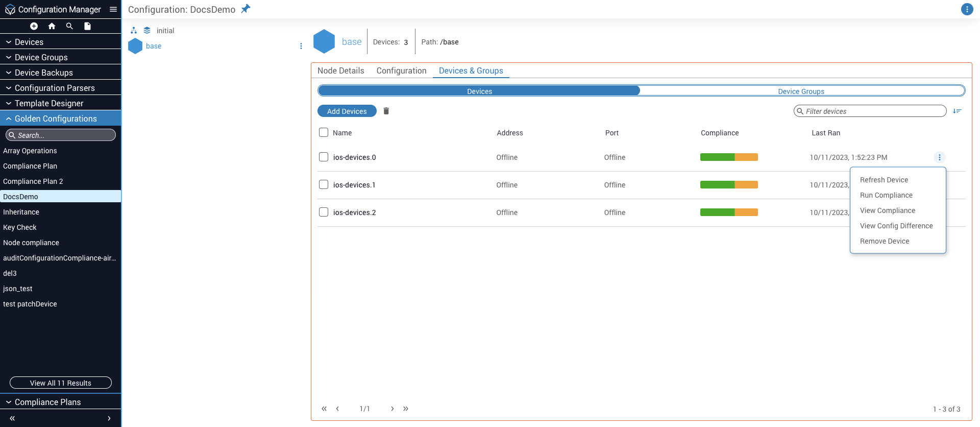This screenshot has height=427, width=980.
Task: Click the trash delete devices icon
Action: pyautogui.click(x=386, y=111)
